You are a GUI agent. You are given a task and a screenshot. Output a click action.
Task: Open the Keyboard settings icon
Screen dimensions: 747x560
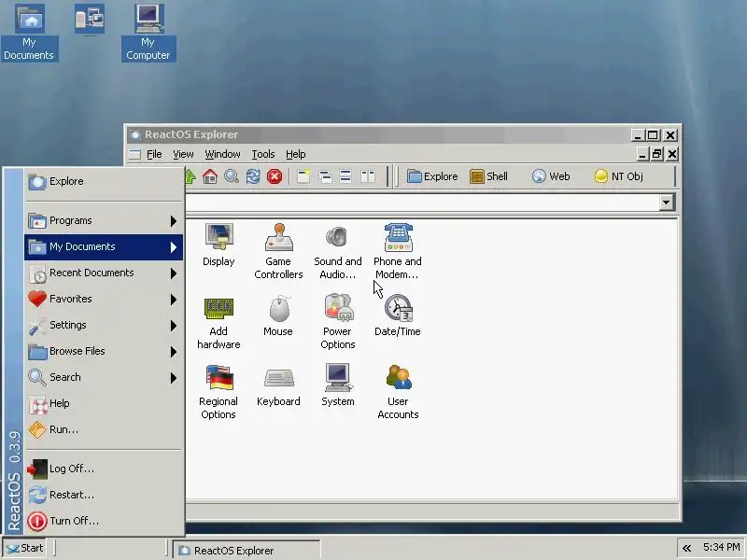[278, 385]
